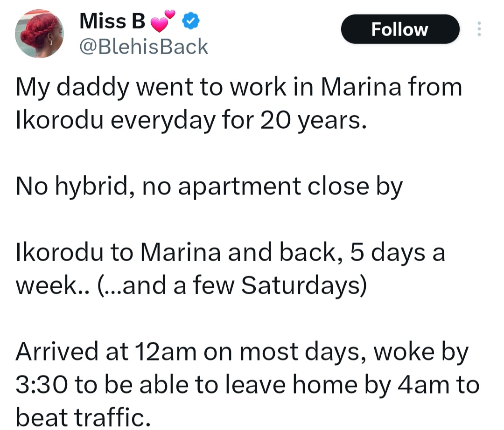Click the blue verified badge
504x430 pixels.
point(191,21)
